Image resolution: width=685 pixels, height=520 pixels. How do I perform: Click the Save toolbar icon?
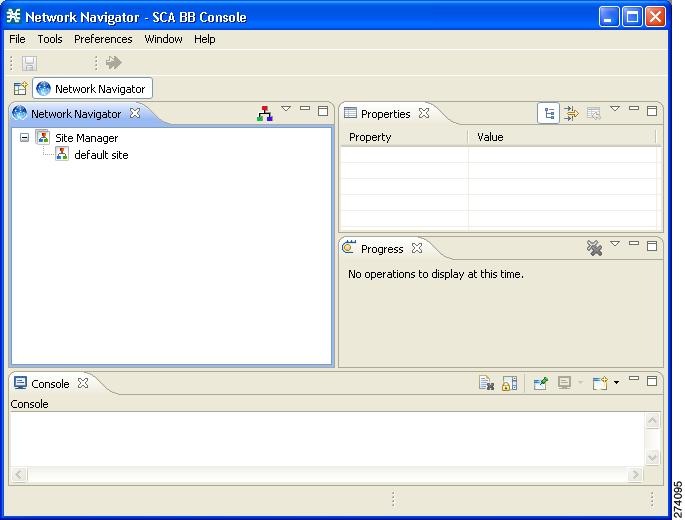(29, 63)
